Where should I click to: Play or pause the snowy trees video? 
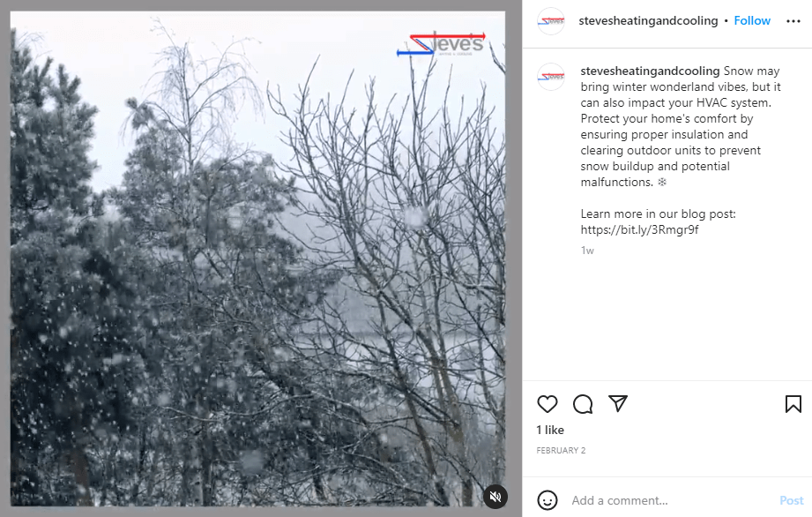(257, 258)
